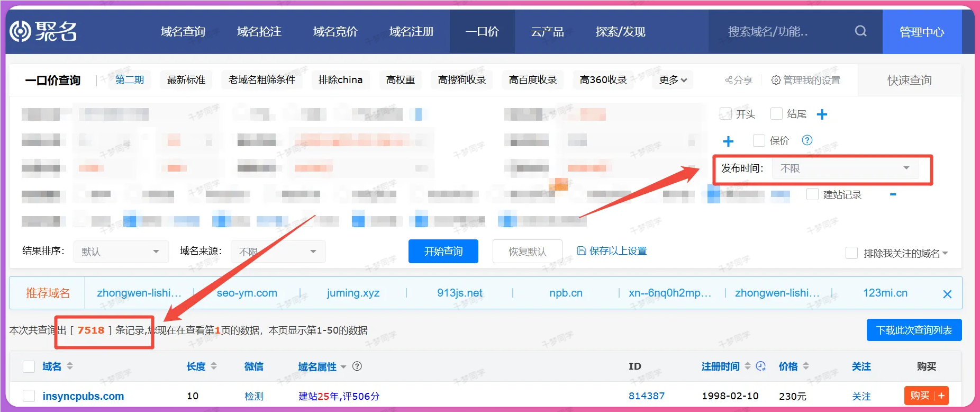Toggle the 建站记录 checkbox
Screen dimensions: 980x412
coord(812,194)
